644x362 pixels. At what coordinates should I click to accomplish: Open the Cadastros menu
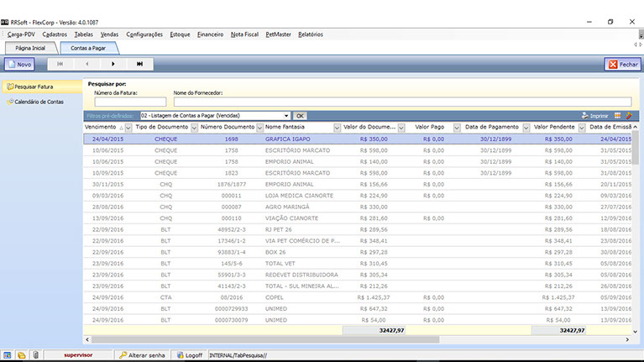tap(55, 34)
